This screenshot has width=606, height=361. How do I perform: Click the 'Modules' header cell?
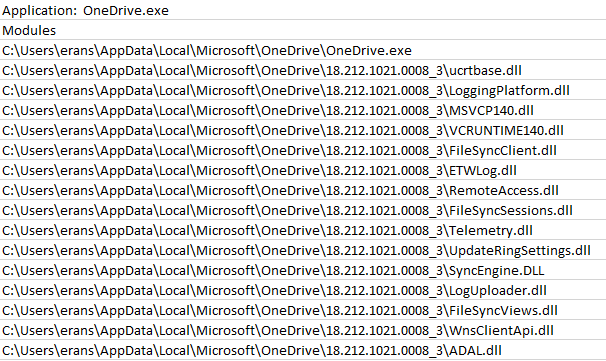tap(303, 30)
